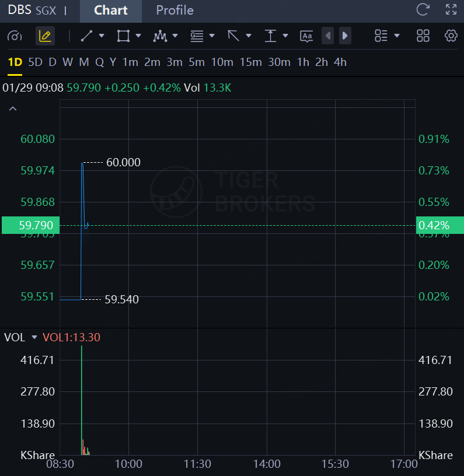Screen dimensions: 464x476
Task: Click the 10:00 time axis label
Action: coord(128,464)
